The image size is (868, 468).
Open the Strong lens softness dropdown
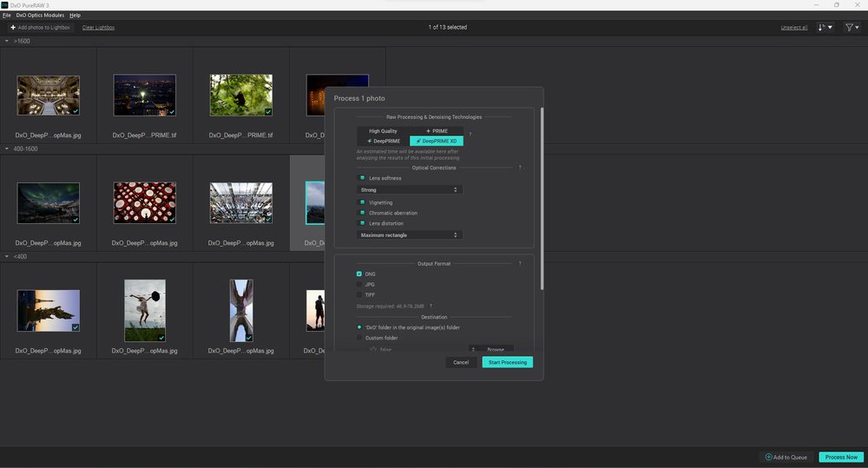(x=409, y=189)
